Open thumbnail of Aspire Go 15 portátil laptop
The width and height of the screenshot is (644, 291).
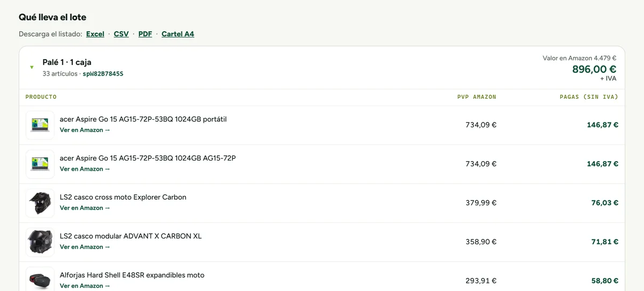(40, 125)
